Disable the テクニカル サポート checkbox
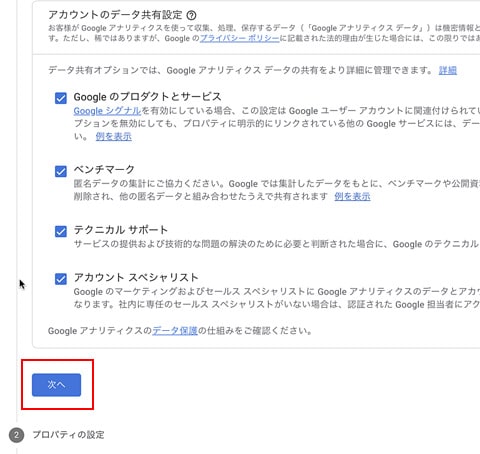Screen dimensions: 480x454 pyautogui.click(x=61, y=231)
